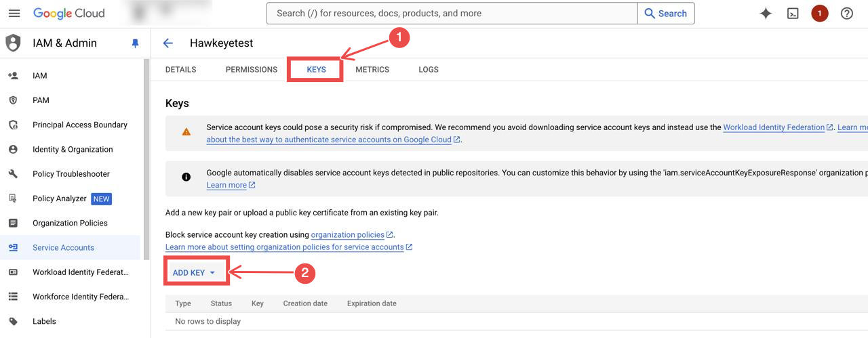Click the orange warning triangle icon
This screenshot has width=868, height=338.
click(x=186, y=132)
